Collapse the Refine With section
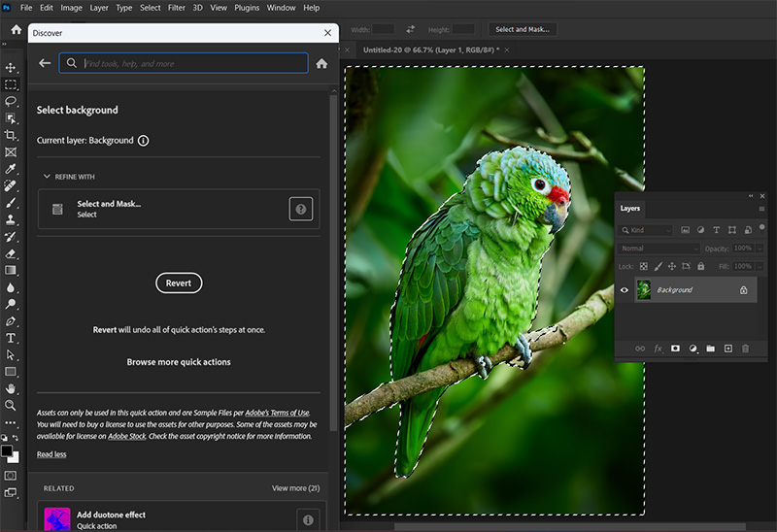 click(46, 177)
